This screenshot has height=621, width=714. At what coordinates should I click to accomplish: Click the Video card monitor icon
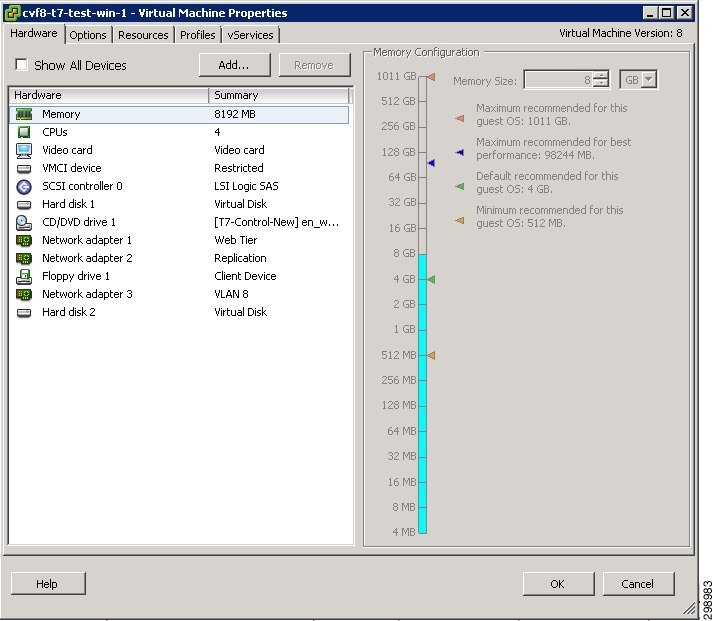(x=24, y=150)
